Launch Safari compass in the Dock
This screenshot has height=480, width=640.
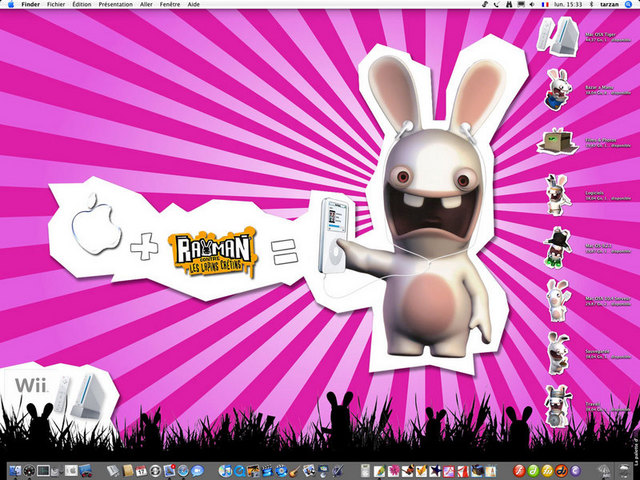[183, 471]
